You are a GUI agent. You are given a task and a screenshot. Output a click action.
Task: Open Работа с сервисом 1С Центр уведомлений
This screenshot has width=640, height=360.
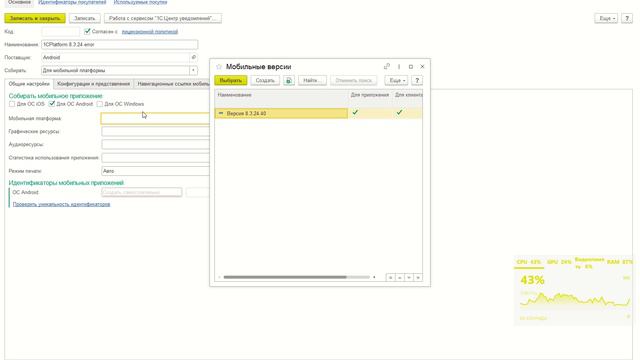(163, 18)
